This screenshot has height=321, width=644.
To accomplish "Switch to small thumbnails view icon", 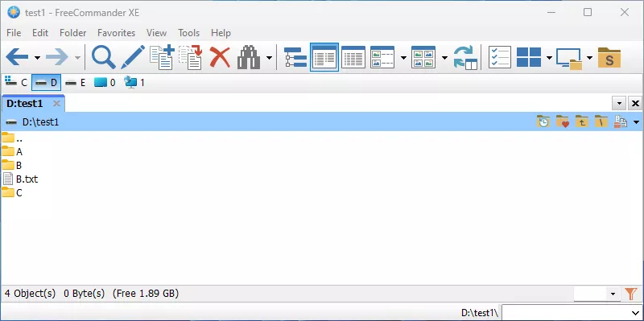I will pos(382,57).
